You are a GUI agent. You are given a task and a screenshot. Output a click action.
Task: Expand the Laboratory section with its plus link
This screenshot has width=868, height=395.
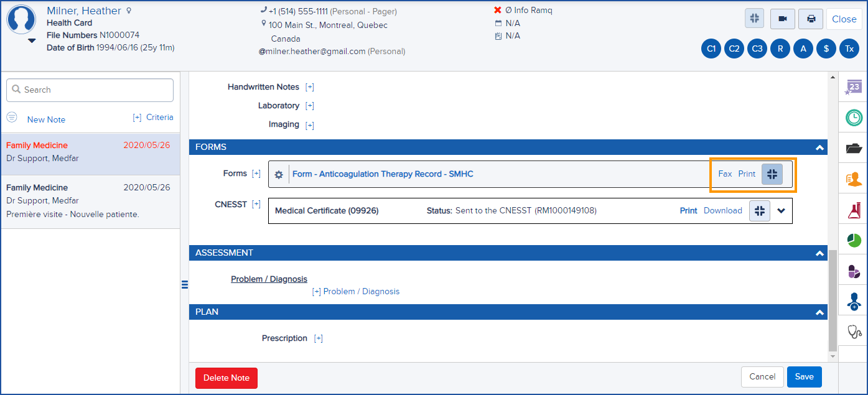[309, 105]
